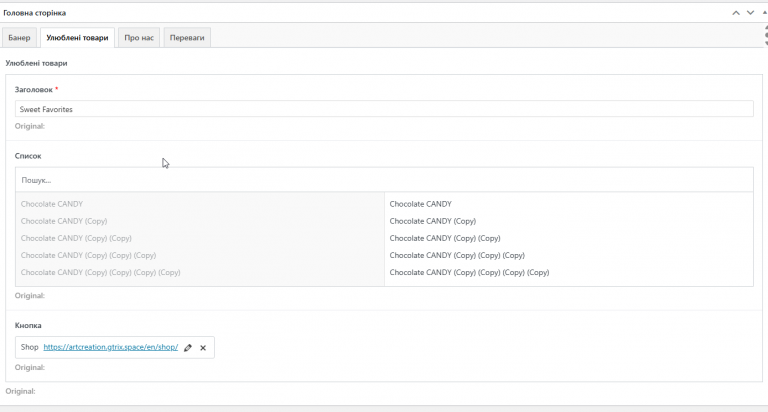Image resolution: width=768 pixels, height=412 pixels.
Task: Click the pencil edit link icon
Action: [x=188, y=347]
